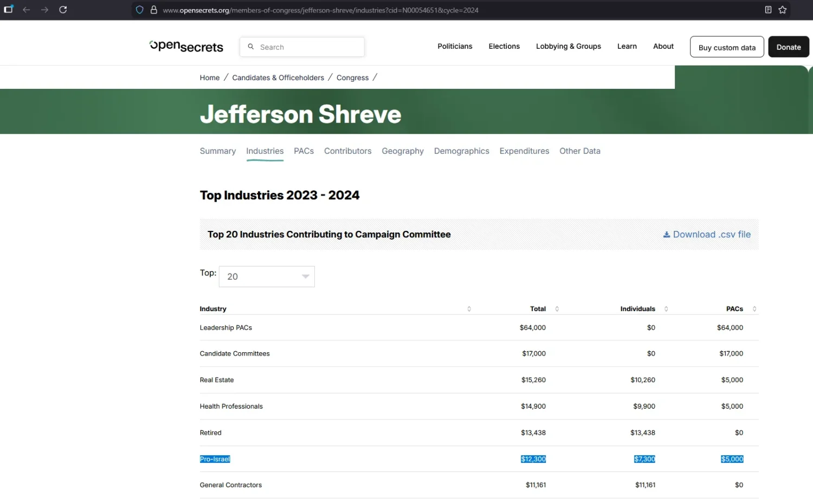
Task: Sort table by Total column arrows
Action: click(x=557, y=309)
